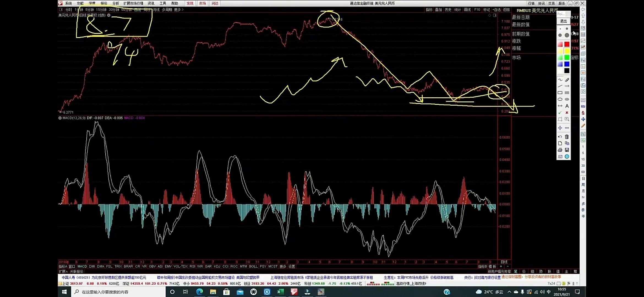644x297 pixels.
Task: Open the 分析 menu
Action: click(x=116, y=3)
